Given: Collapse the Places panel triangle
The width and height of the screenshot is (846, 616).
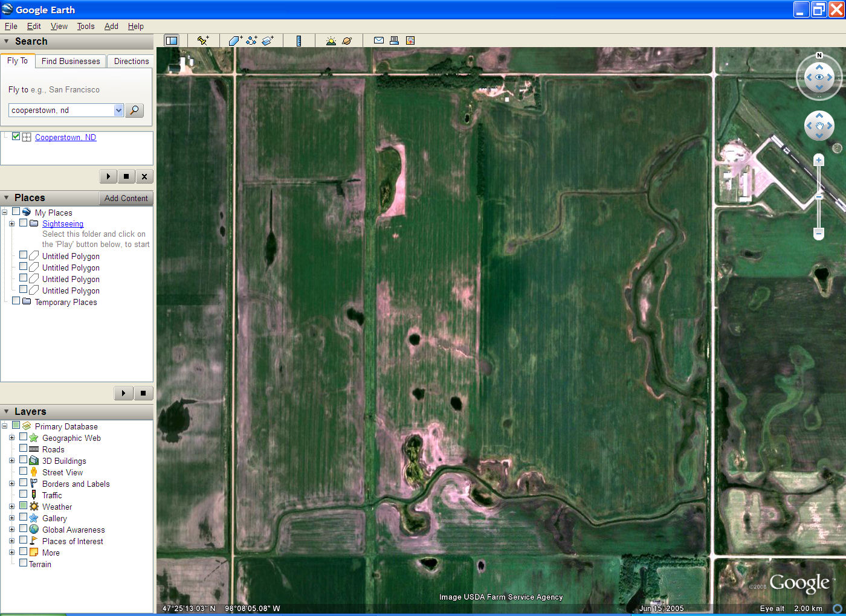Looking at the screenshot, I should point(7,197).
